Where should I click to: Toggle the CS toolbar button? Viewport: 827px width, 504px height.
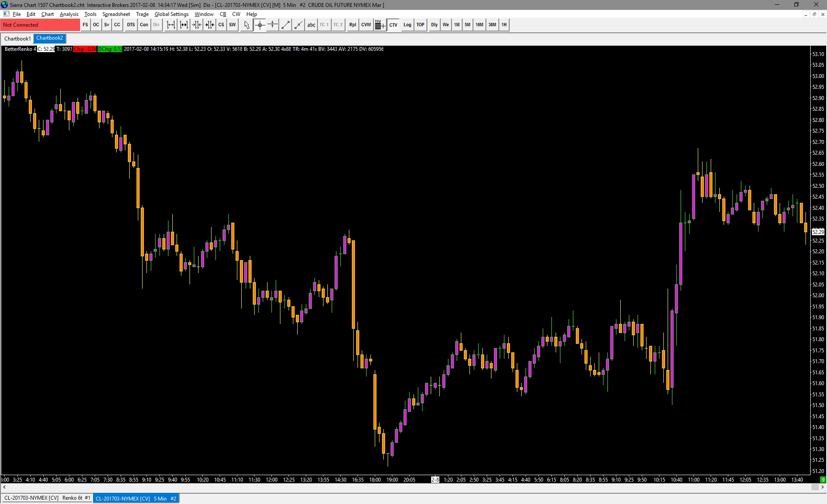(221, 25)
